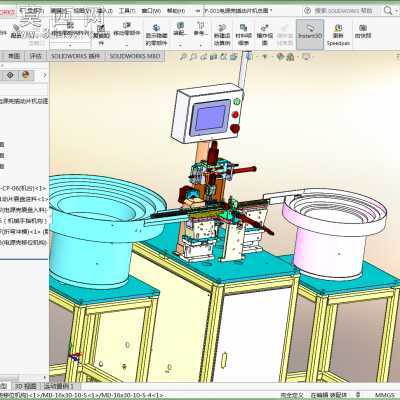
Task: Select the CP-06(机台)<1> tree item
Action: point(23,188)
